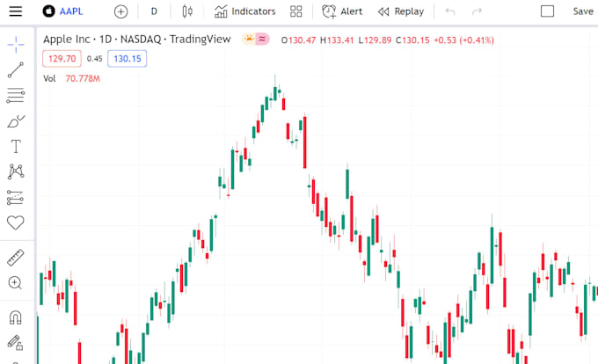Screen dimensions: 598x364
Task: Open candlestick chart style selector
Action: click(x=186, y=11)
